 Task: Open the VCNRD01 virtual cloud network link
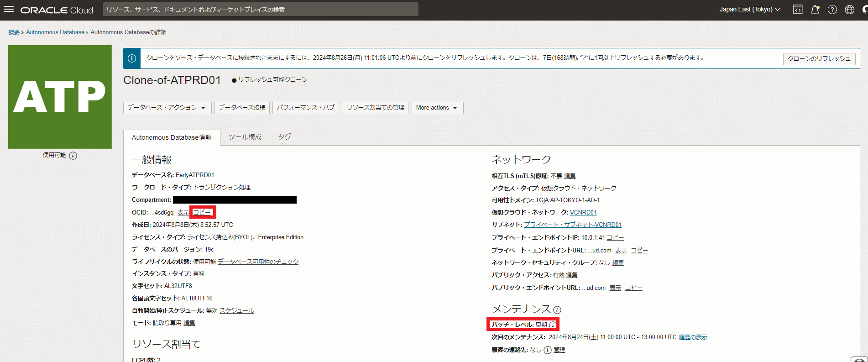pyautogui.click(x=583, y=213)
